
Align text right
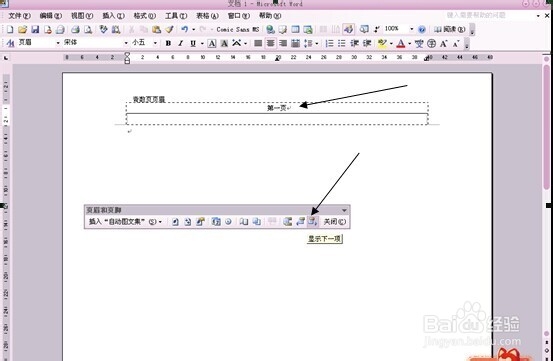pyautogui.click(x=283, y=43)
